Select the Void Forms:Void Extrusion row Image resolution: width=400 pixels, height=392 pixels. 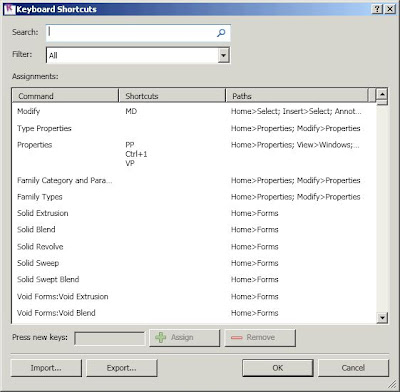point(194,297)
